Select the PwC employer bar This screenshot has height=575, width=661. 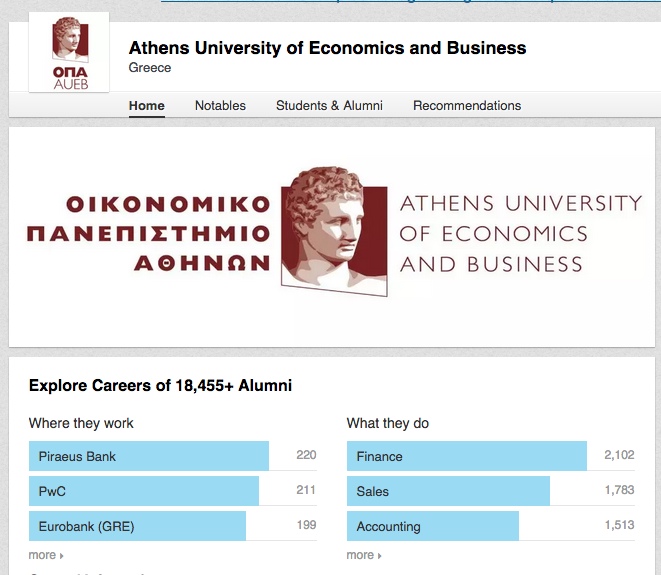click(144, 491)
